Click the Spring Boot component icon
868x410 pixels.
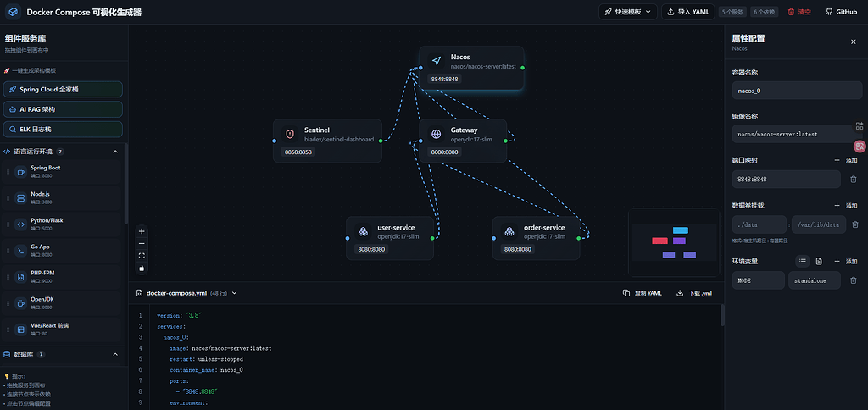tap(20, 171)
